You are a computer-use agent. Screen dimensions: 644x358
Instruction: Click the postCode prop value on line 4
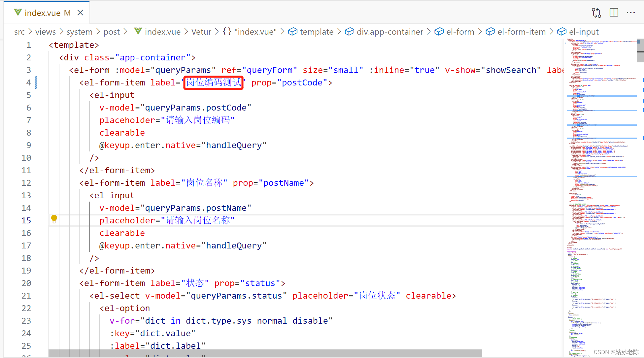coord(302,82)
